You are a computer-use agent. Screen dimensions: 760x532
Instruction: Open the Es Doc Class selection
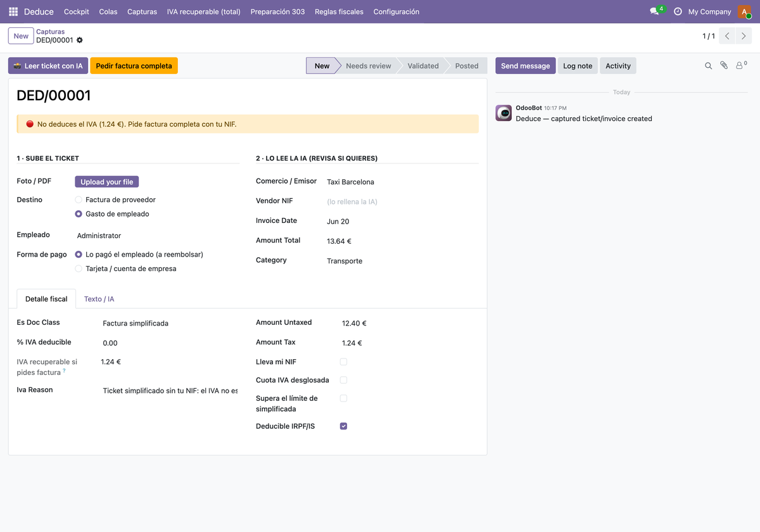click(x=170, y=323)
